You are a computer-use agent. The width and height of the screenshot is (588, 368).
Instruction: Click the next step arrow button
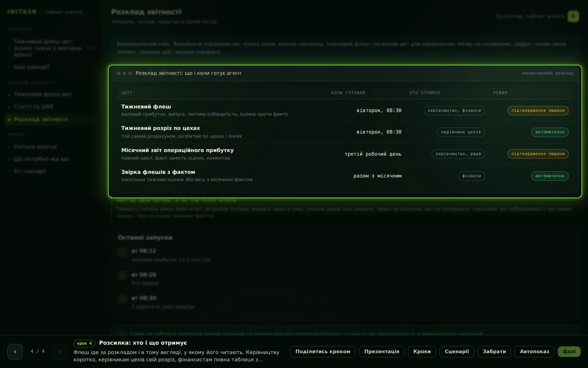(60, 352)
